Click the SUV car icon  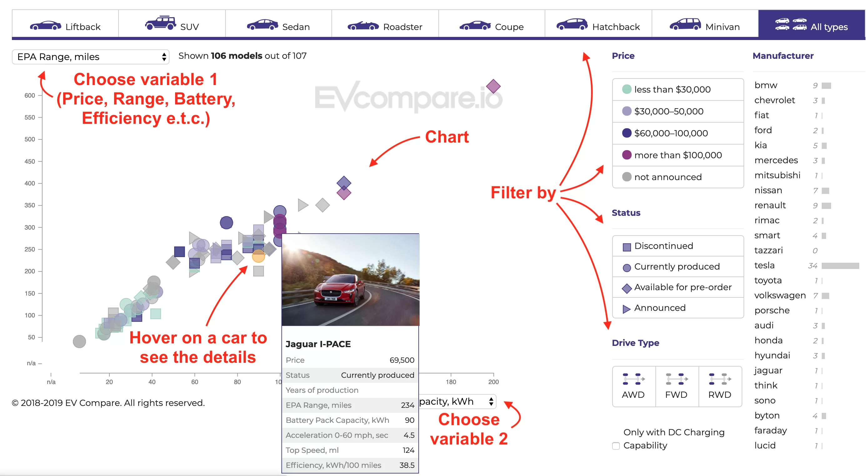(x=160, y=23)
